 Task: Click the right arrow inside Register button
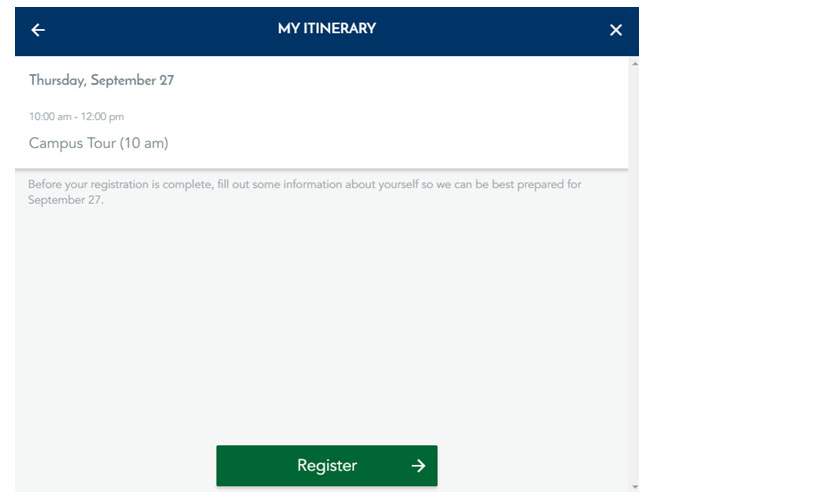(x=418, y=466)
